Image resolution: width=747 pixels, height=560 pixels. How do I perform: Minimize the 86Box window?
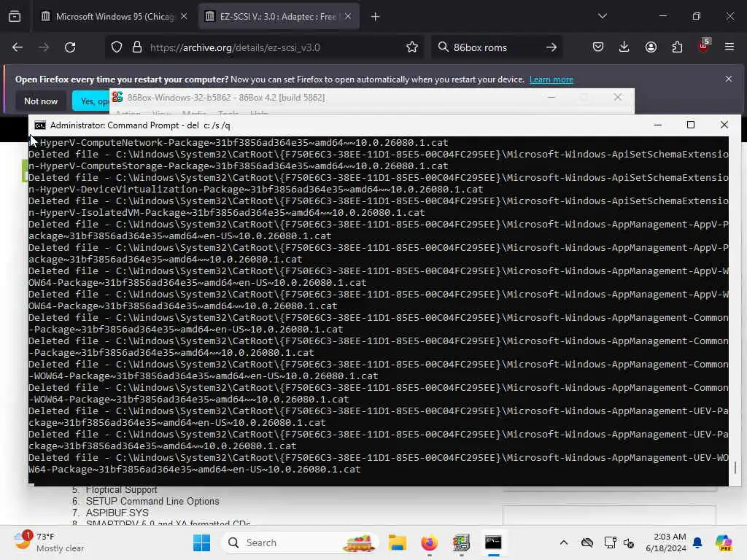[551, 97]
